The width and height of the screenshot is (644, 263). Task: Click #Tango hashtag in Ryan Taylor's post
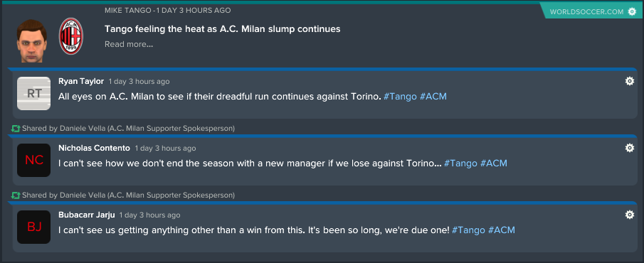pyautogui.click(x=400, y=97)
